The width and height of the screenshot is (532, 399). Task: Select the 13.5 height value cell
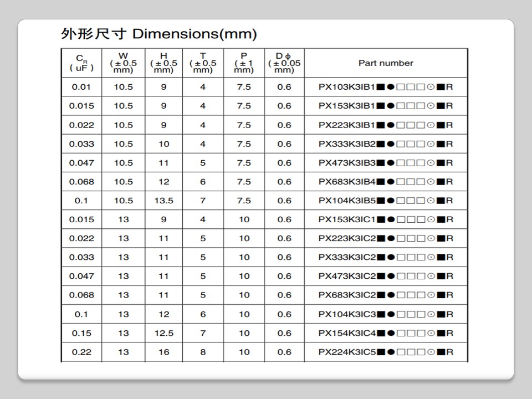click(x=163, y=201)
